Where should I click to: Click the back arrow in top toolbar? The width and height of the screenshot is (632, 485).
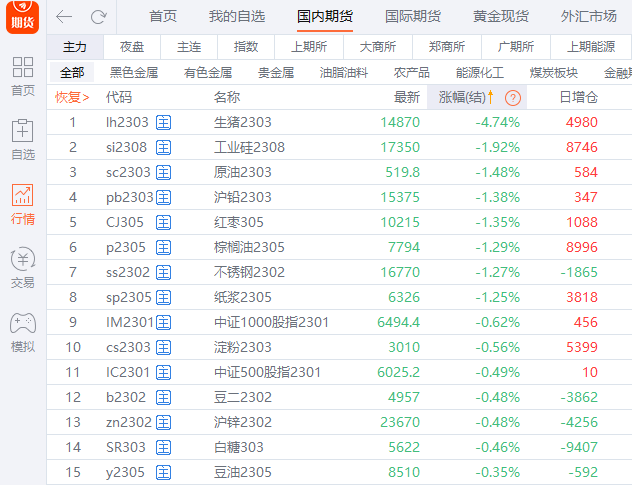64,17
